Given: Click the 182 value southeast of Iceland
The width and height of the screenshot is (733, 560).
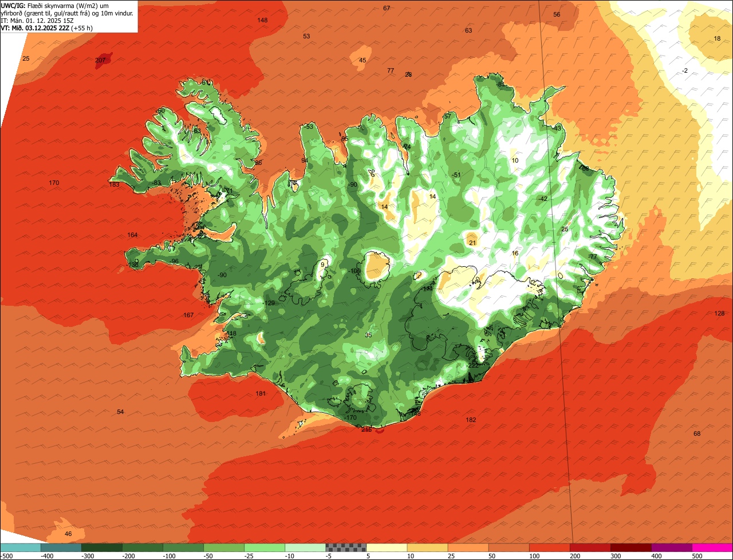Looking at the screenshot, I should pyautogui.click(x=471, y=420).
